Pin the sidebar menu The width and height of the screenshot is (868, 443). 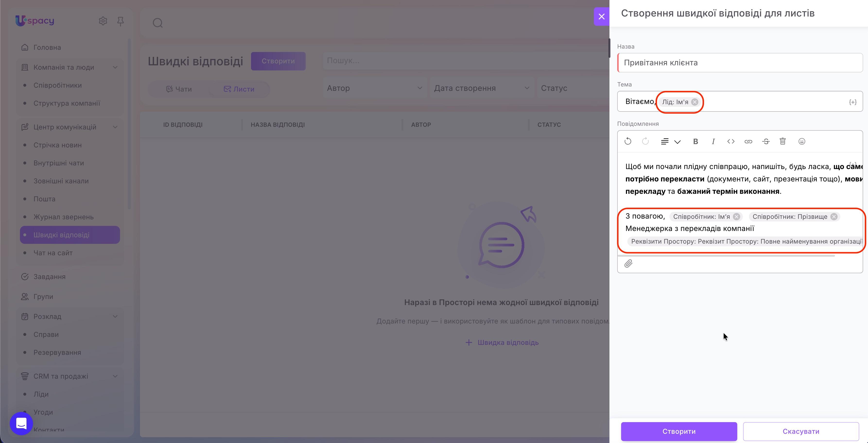click(120, 21)
